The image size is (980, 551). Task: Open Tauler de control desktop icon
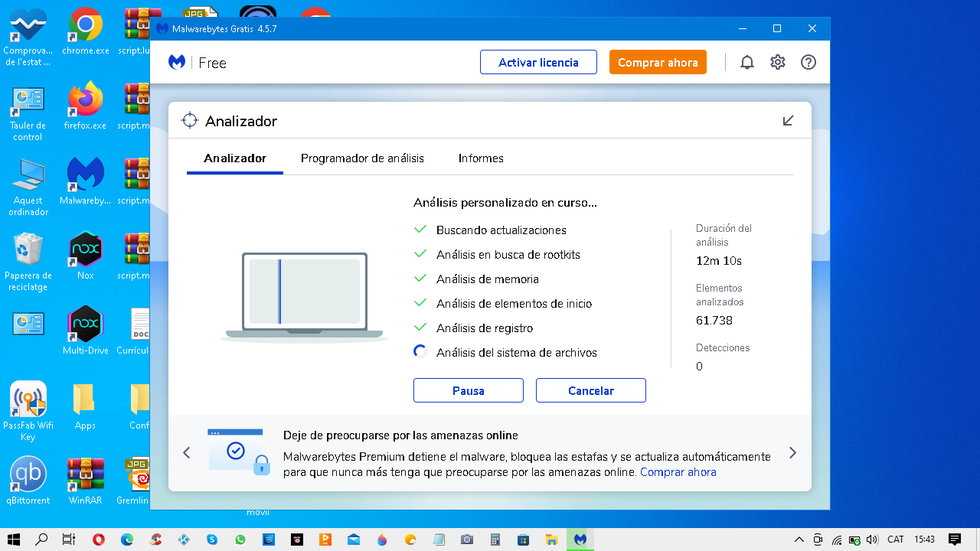(28, 112)
